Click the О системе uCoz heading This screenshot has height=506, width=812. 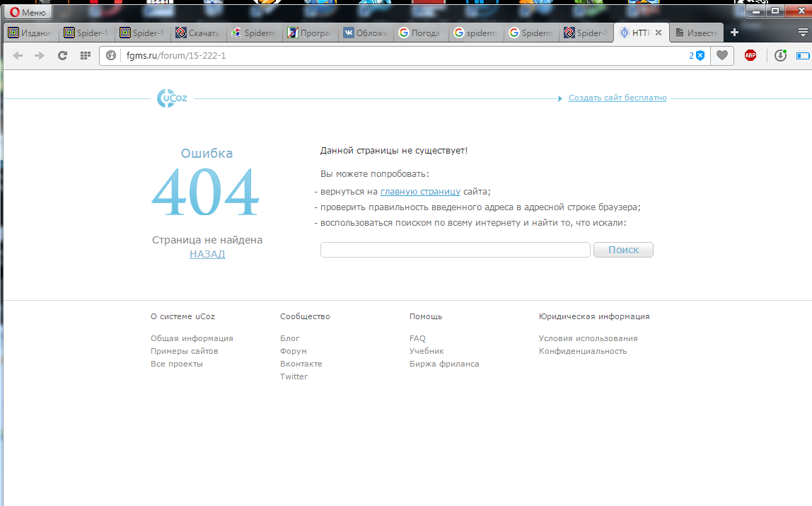click(182, 316)
